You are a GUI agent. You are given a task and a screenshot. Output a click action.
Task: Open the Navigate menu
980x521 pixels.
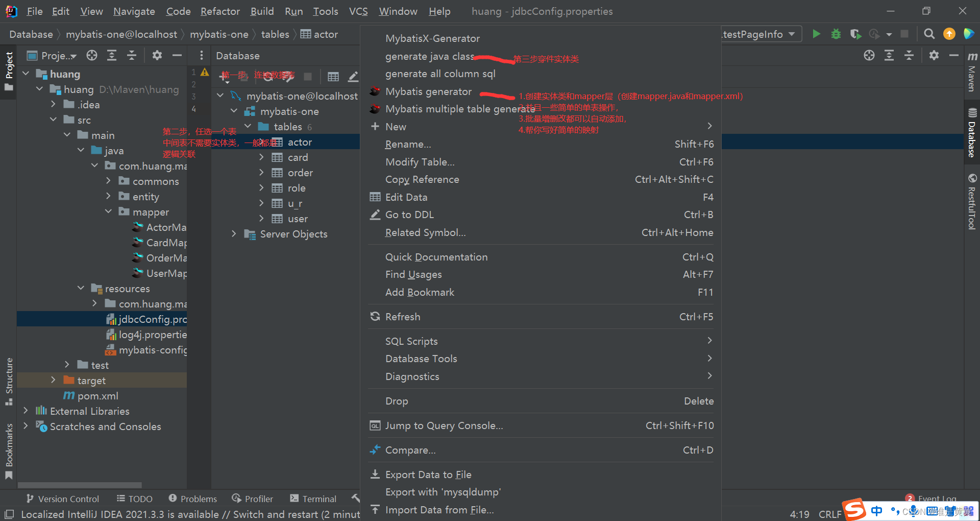(134, 11)
